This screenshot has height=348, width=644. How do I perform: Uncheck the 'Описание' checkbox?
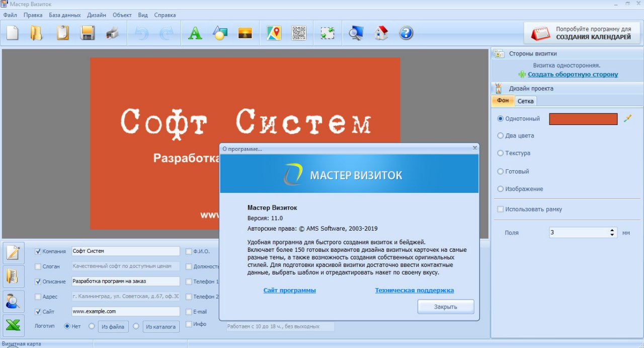click(x=38, y=282)
